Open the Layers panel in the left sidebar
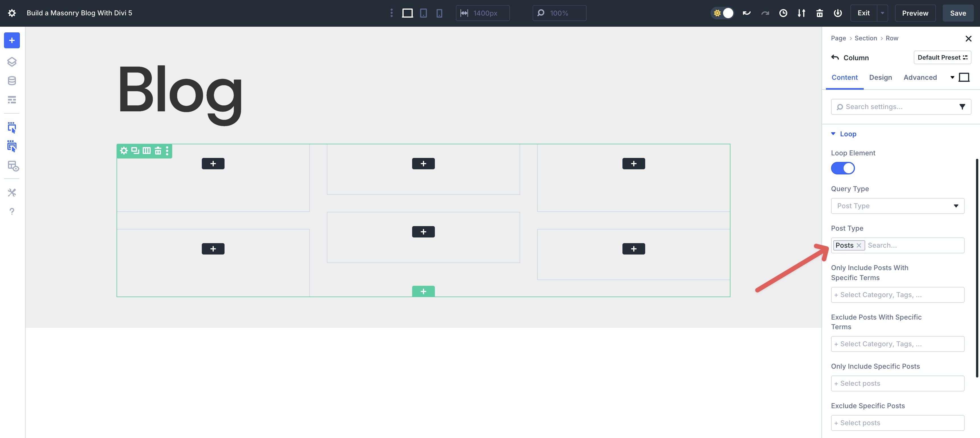 coord(12,62)
